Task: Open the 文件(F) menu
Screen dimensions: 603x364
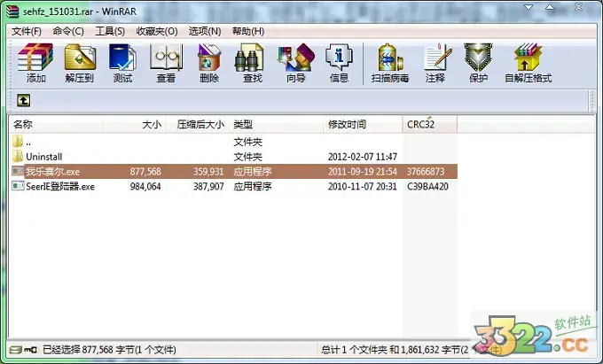Action: pos(27,31)
